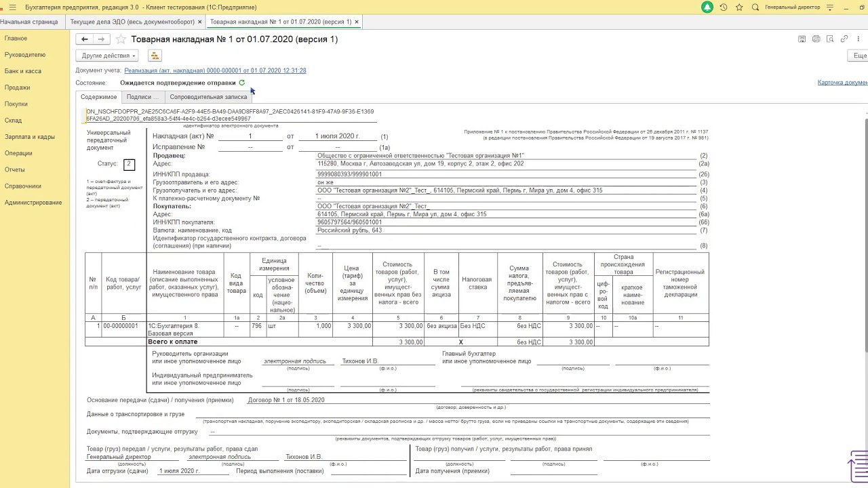Screen dimensions: 868x488
Task: Open Операции section
Action: tap(18, 153)
